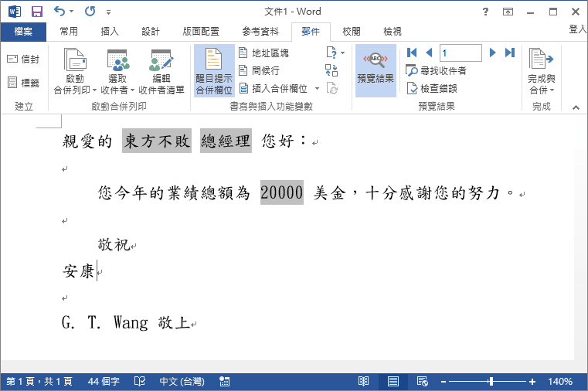This screenshot has width=588, height=391.
Task: Switch to the 常用 tab
Action: point(69,32)
